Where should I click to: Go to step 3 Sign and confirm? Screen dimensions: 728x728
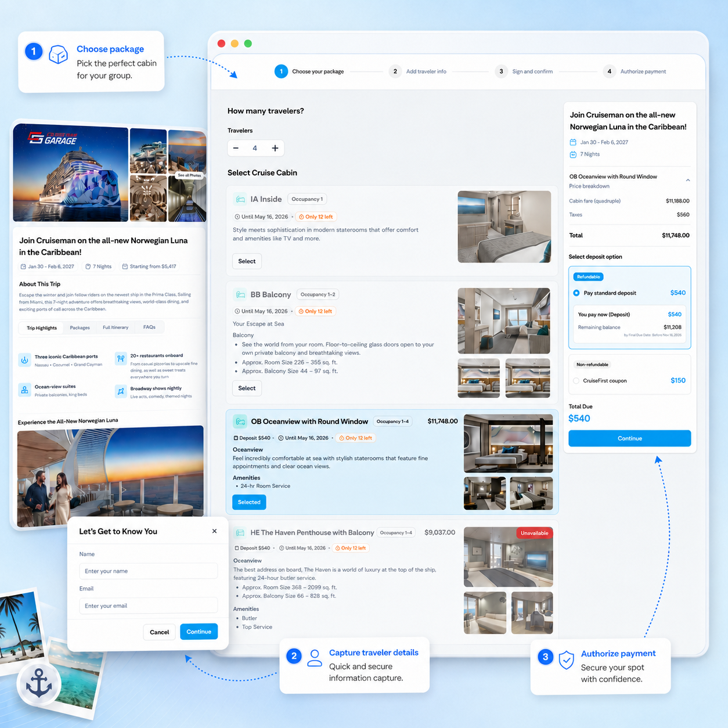[524, 71]
